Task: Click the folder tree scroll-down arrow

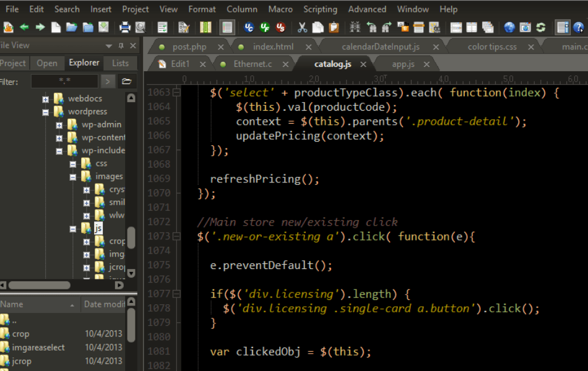Action: (131, 273)
